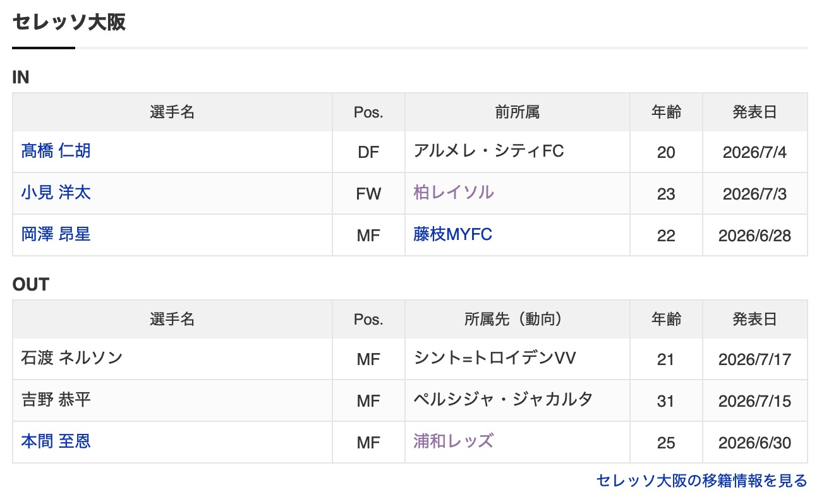Open player link 岡澤 昂星
This screenshot has height=504, width=824.
56,234
